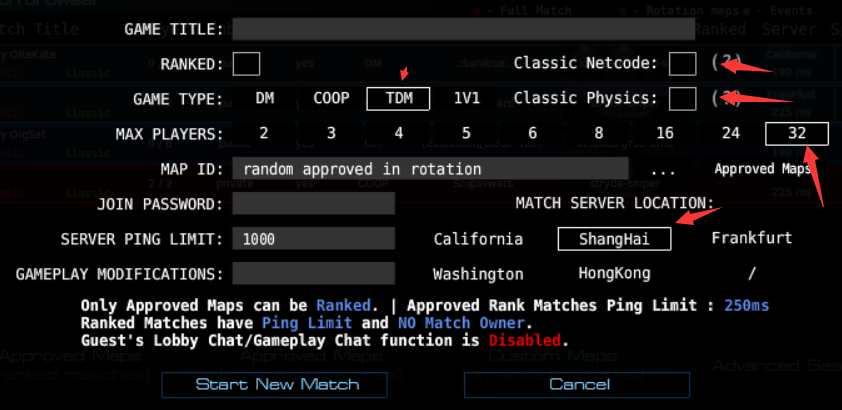This screenshot has width=842, height=410.
Task: Choose 24 as max players
Action: click(x=731, y=133)
